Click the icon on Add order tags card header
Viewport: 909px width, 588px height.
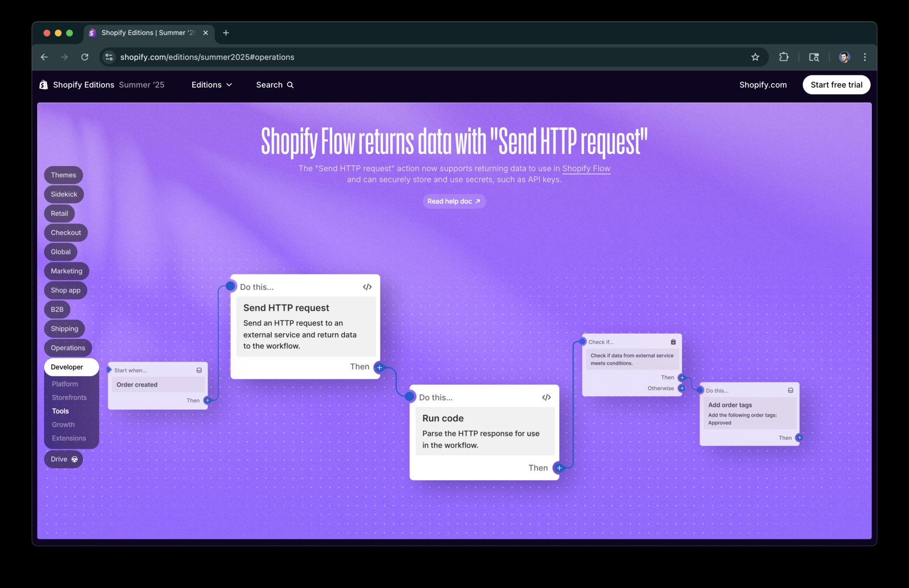(x=790, y=390)
